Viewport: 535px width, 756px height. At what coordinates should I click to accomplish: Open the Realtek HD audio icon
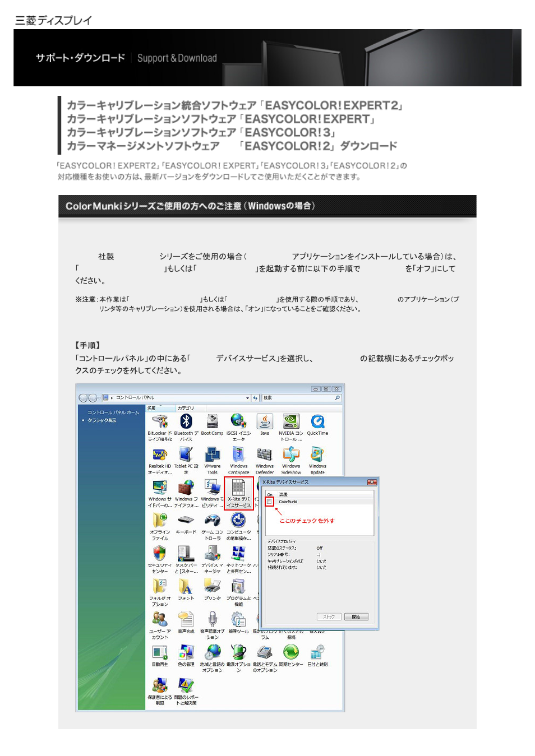pos(160,461)
